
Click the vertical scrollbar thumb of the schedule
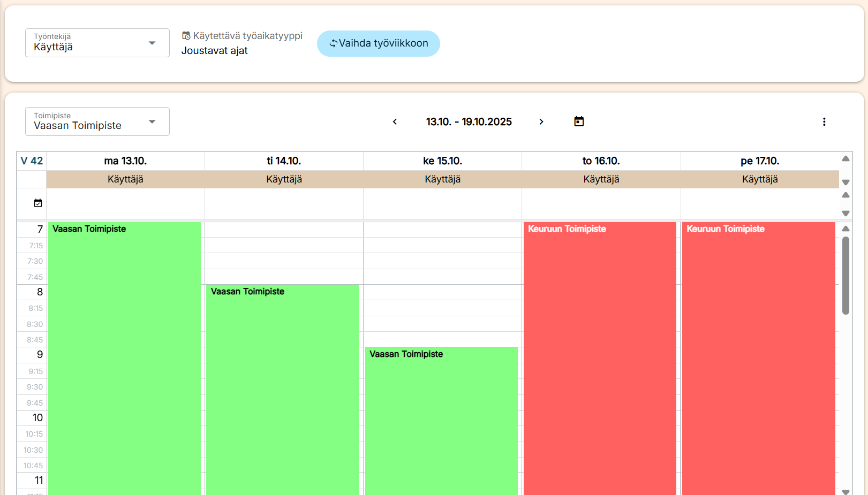(x=846, y=276)
